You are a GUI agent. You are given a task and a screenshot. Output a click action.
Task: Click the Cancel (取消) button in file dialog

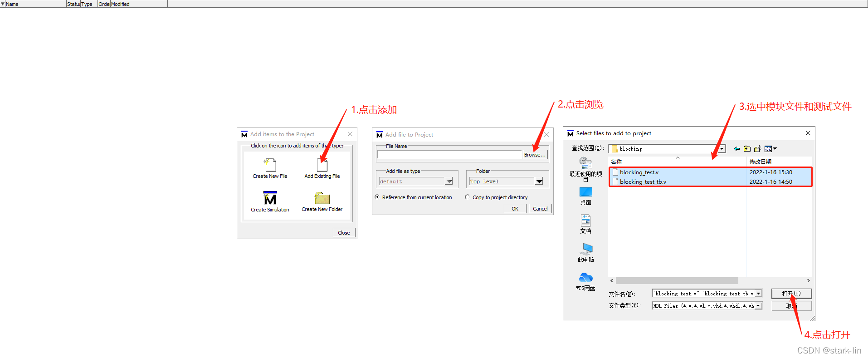(x=791, y=306)
